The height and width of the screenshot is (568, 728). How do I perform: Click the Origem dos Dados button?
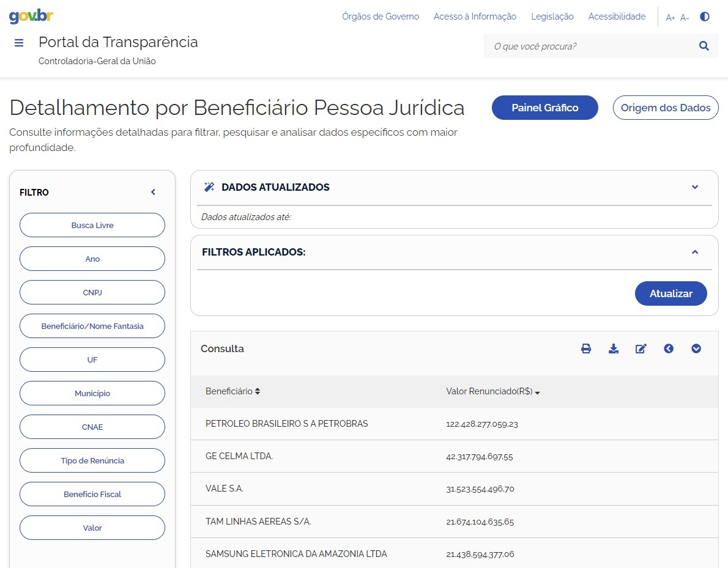(x=666, y=108)
